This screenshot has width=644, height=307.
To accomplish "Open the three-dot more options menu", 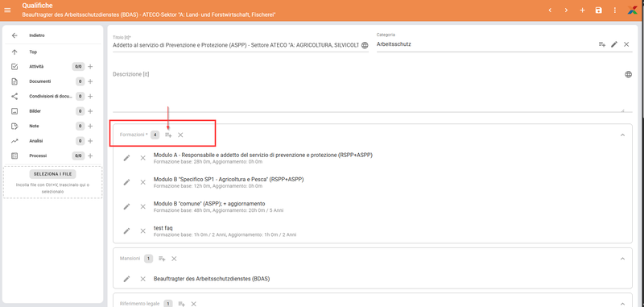I will click(614, 10).
